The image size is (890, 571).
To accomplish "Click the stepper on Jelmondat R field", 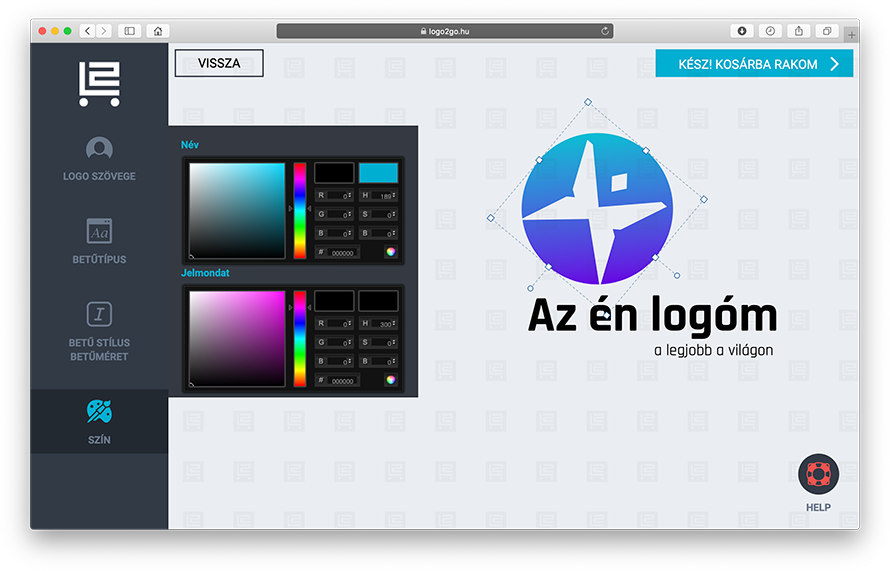I will (x=350, y=324).
